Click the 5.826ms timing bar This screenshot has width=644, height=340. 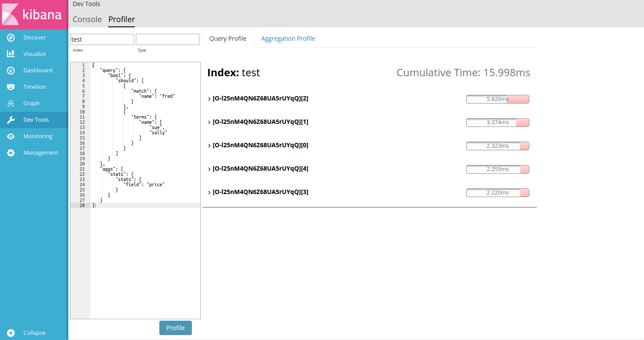click(x=497, y=99)
